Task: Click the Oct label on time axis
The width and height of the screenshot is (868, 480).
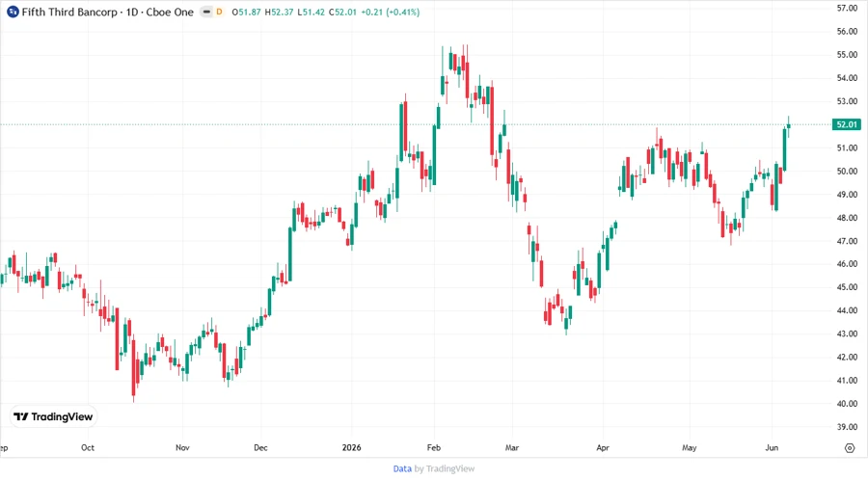Action: click(x=88, y=447)
